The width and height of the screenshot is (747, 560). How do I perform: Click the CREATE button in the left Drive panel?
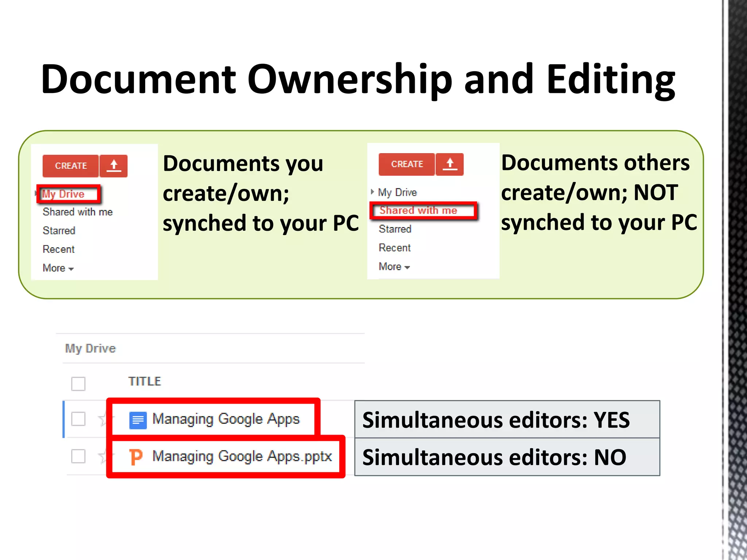(x=70, y=166)
